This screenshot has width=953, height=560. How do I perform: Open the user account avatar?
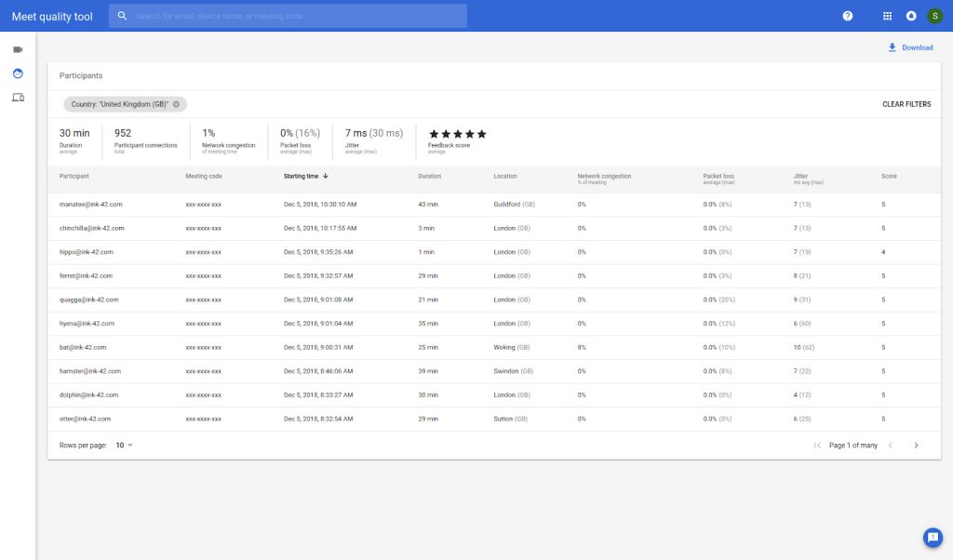pos(934,16)
